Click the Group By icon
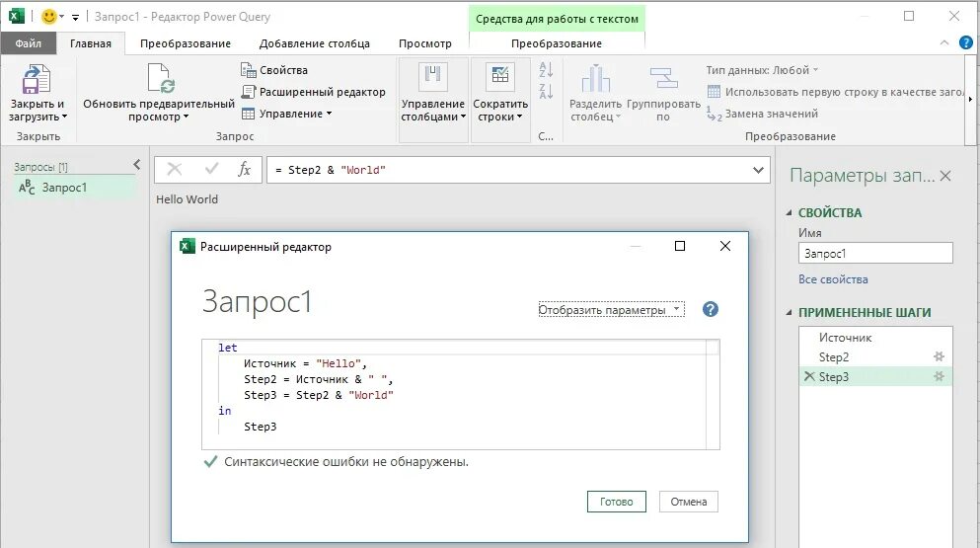The height and width of the screenshot is (548, 980). point(663,79)
